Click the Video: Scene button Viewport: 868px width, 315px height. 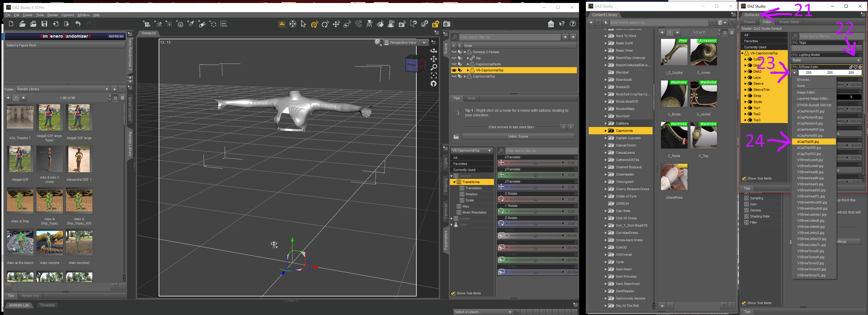click(x=518, y=137)
